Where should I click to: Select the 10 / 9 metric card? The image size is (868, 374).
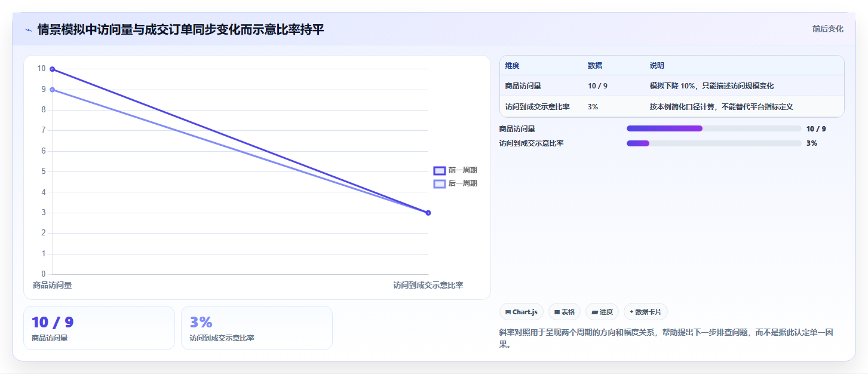pyautogui.click(x=99, y=328)
